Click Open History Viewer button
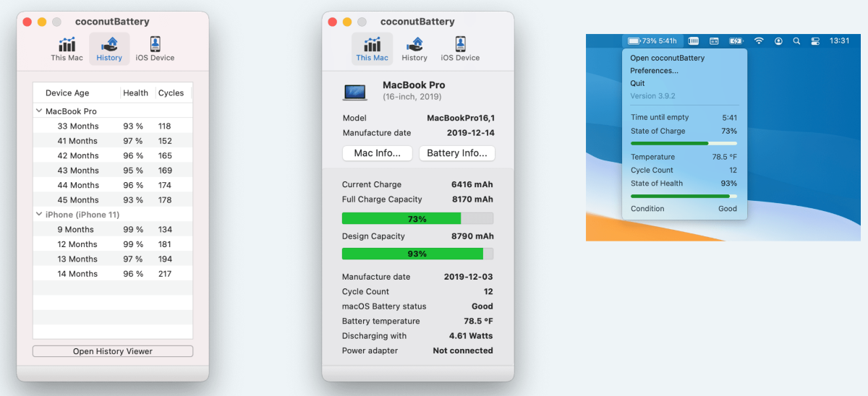The height and width of the screenshot is (396, 868). (113, 351)
